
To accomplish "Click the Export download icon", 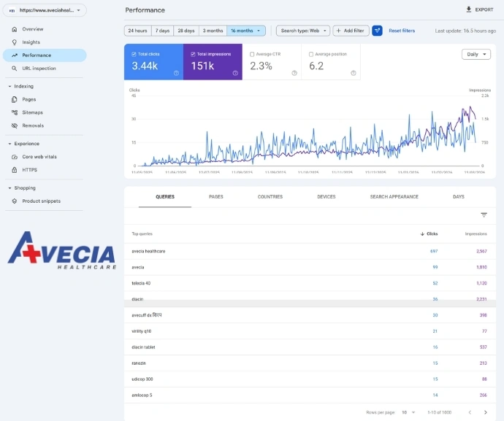I will coord(469,9).
